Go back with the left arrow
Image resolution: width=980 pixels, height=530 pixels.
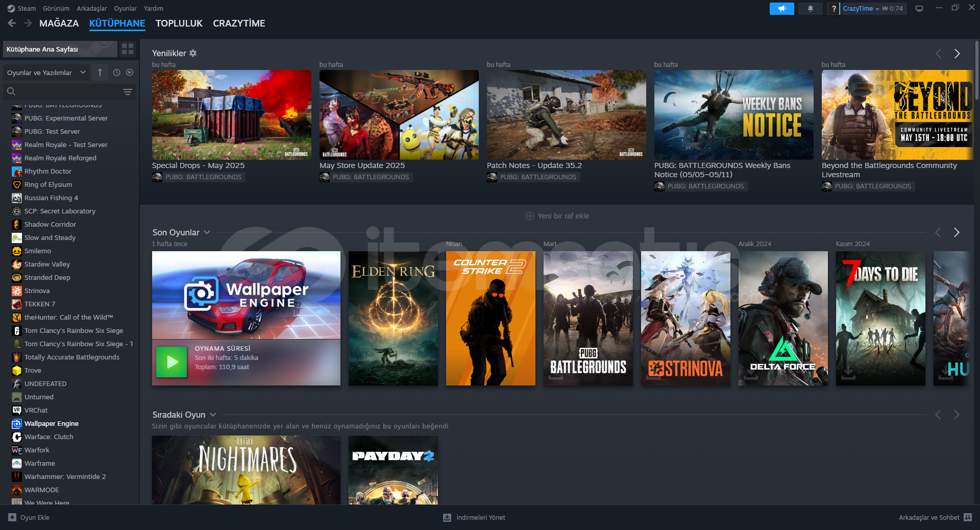(12, 23)
